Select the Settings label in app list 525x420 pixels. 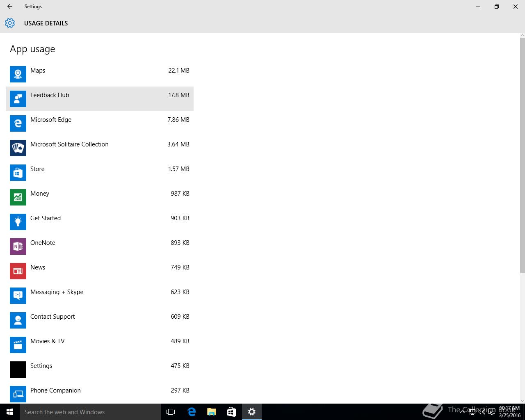point(41,366)
